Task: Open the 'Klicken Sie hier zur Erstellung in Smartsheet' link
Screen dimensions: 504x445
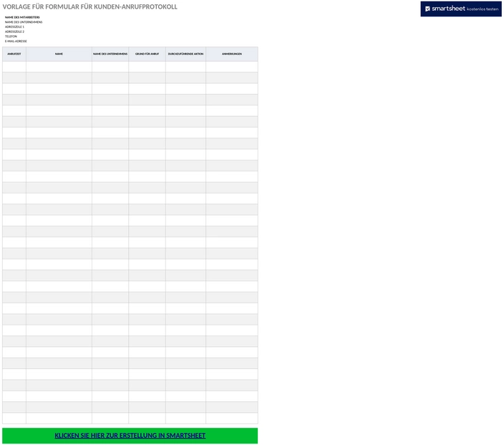Action: 130,436
